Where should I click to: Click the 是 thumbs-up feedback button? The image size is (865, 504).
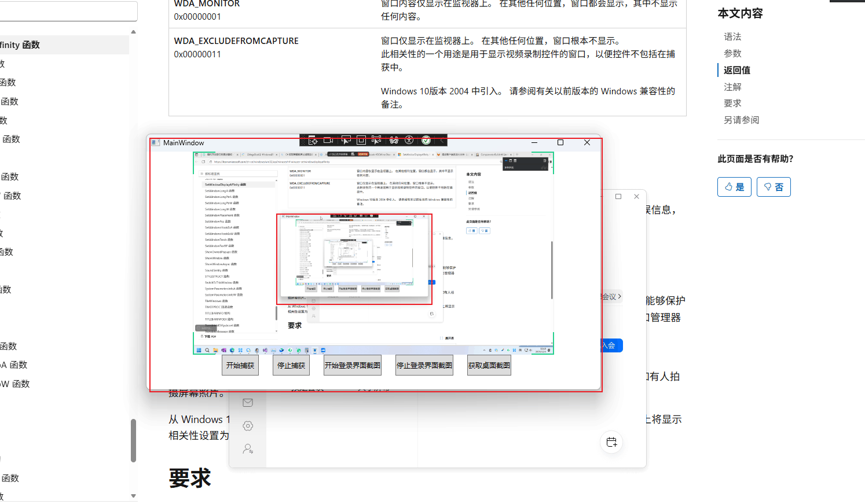tap(734, 187)
